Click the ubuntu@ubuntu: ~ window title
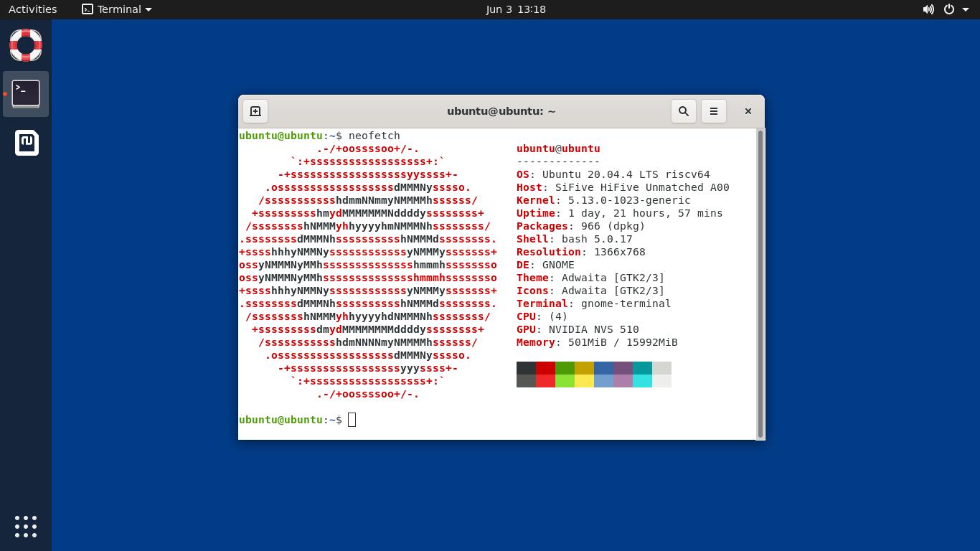Viewport: 980px width, 551px height. 501,111
